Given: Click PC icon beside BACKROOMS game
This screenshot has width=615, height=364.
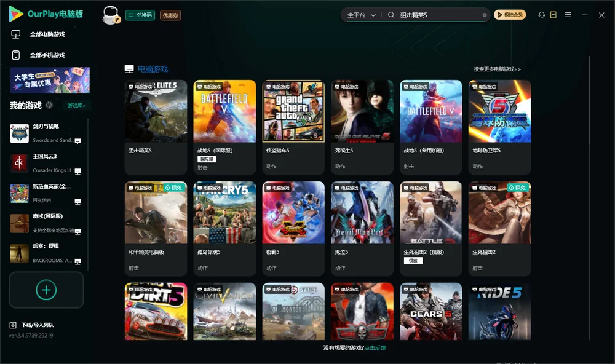Looking at the screenshot, I should [x=77, y=262].
